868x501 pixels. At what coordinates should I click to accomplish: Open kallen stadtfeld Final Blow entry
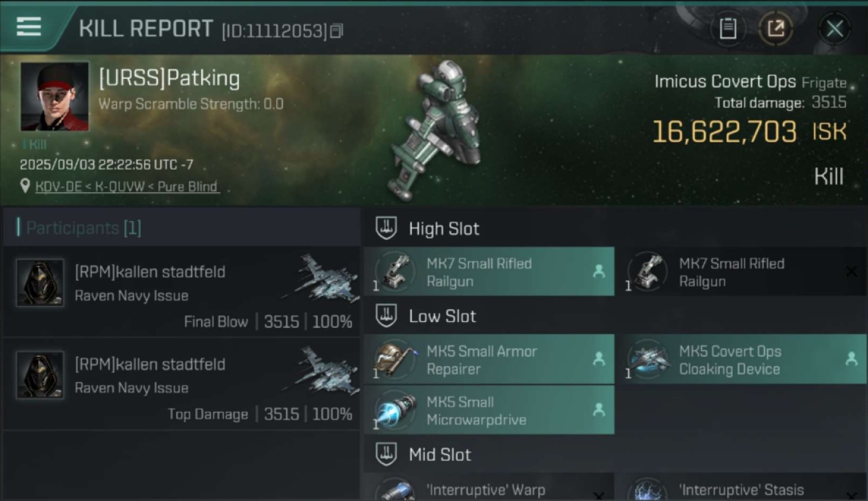pos(182,292)
